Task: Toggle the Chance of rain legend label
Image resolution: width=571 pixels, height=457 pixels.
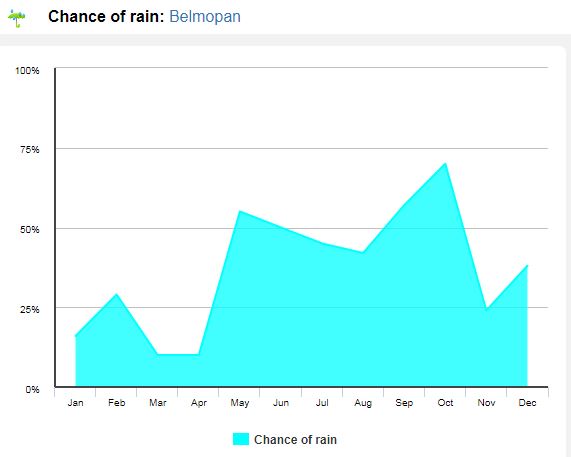Action: click(x=295, y=440)
